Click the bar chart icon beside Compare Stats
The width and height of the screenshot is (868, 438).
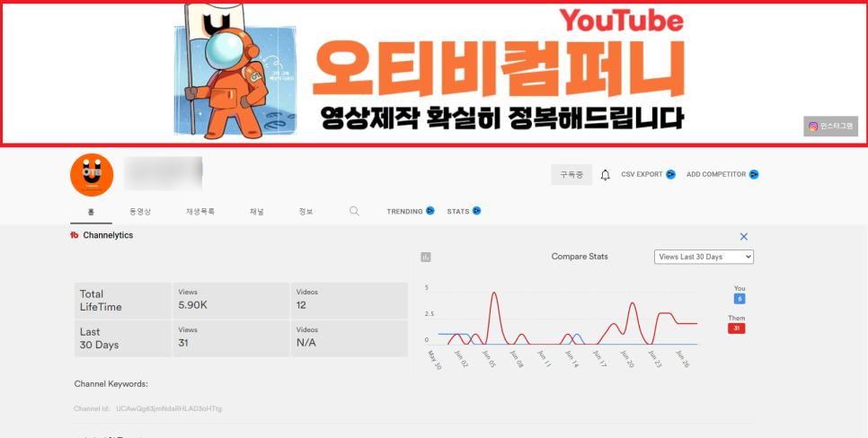(426, 257)
